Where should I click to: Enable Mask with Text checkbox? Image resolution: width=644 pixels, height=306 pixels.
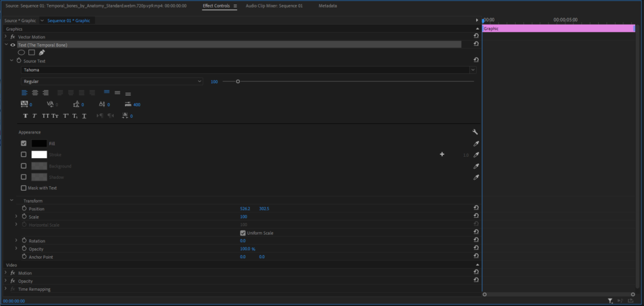(24, 188)
